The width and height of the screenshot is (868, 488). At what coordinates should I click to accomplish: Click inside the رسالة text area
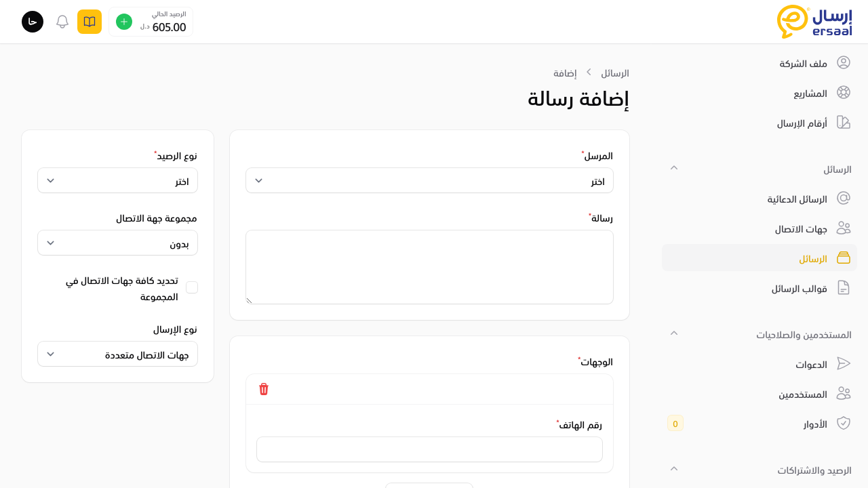pyautogui.click(x=429, y=267)
